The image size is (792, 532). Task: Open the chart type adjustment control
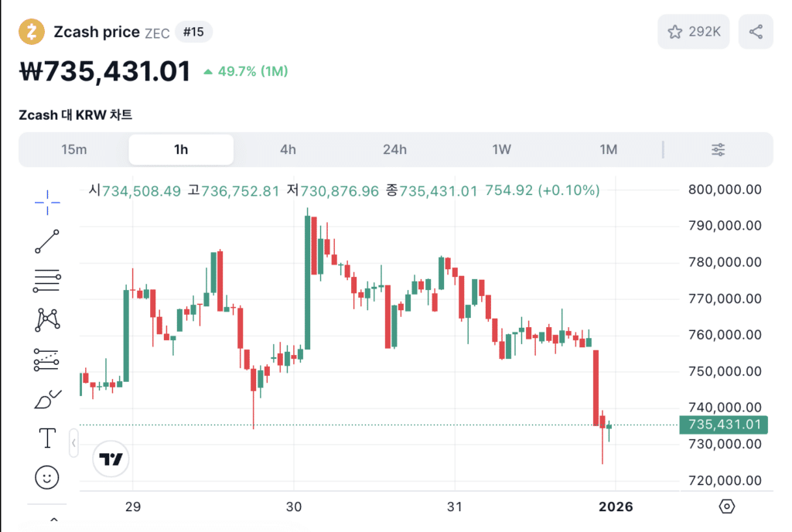tap(718, 149)
